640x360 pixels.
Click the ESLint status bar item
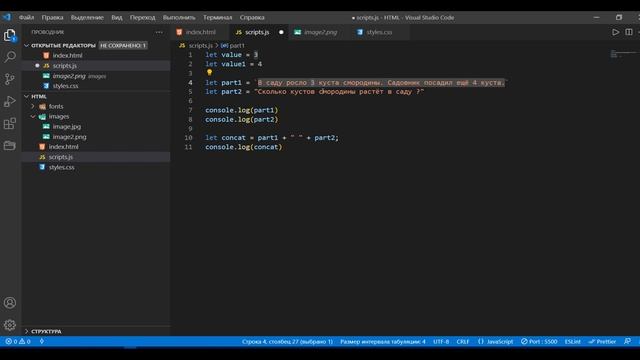[572, 341]
